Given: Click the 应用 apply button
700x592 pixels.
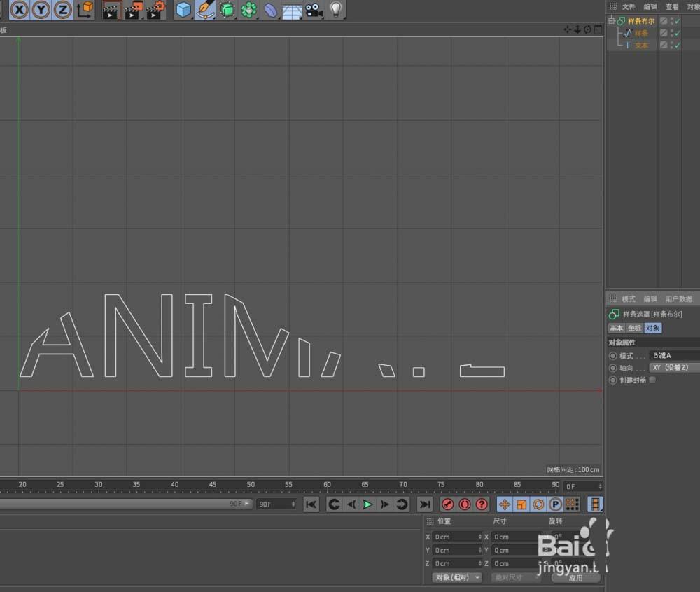Looking at the screenshot, I should [x=575, y=577].
